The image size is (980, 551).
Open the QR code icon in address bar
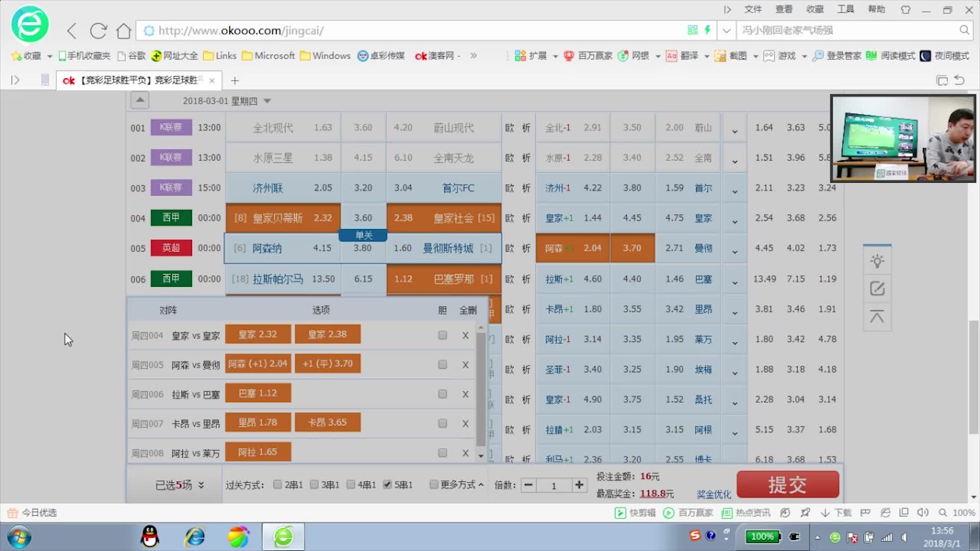(x=692, y=30)
